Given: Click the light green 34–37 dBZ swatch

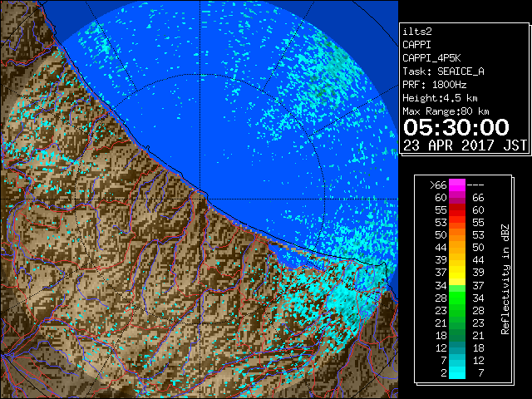Looking at the screenshot, I should pyautogui.click(x=457, y=285).
